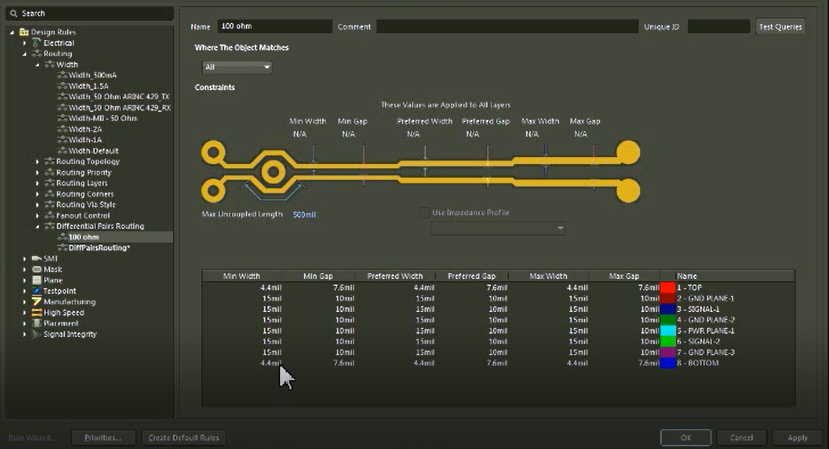Collapse the Routing rules node
Viewport: 829px width, 449px height.
pyautogui.click(x=24, y=54)
